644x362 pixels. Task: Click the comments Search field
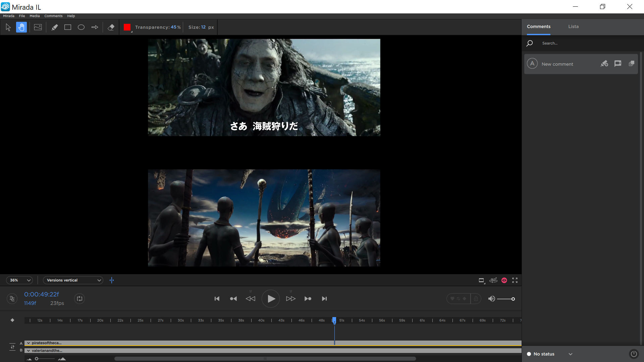pos(587,43)
